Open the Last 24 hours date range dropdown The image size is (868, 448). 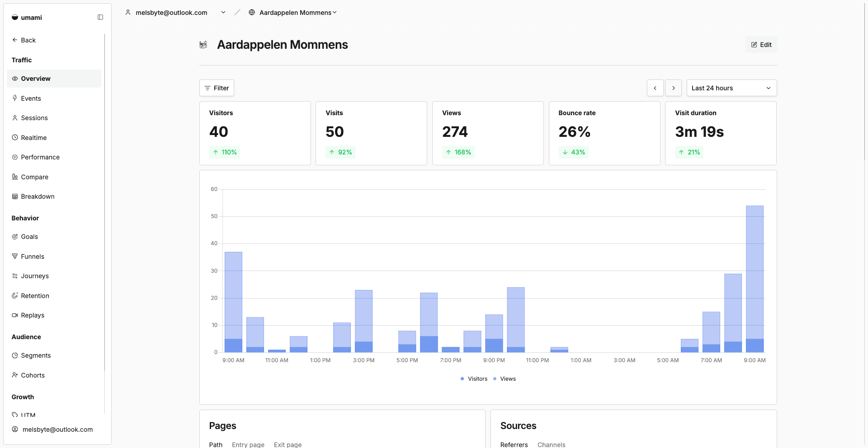(731, 88)
